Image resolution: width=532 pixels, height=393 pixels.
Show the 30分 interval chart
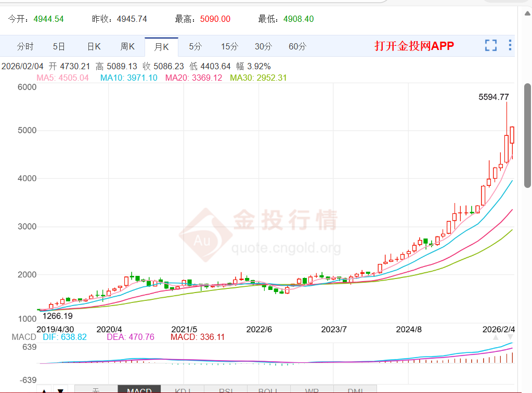264,46
